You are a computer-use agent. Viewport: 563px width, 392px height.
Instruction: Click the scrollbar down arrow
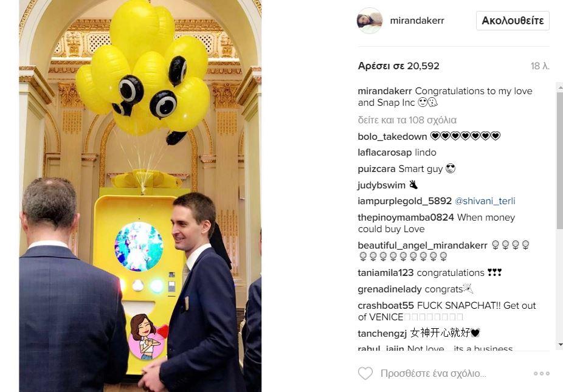click(560, 345)
